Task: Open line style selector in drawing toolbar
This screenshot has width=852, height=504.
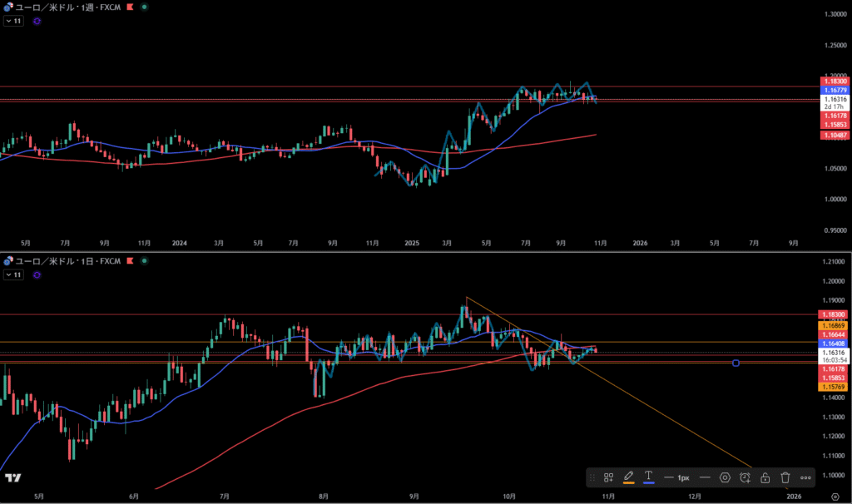Action: click(704, 477)
